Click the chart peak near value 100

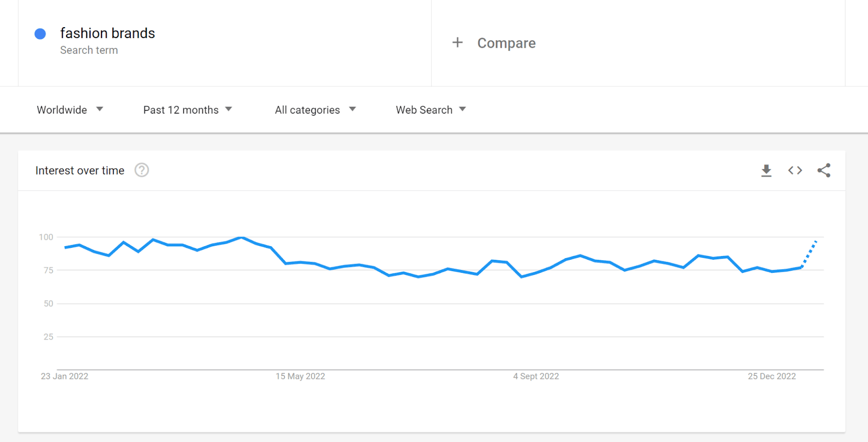click(x=241, y=238)
